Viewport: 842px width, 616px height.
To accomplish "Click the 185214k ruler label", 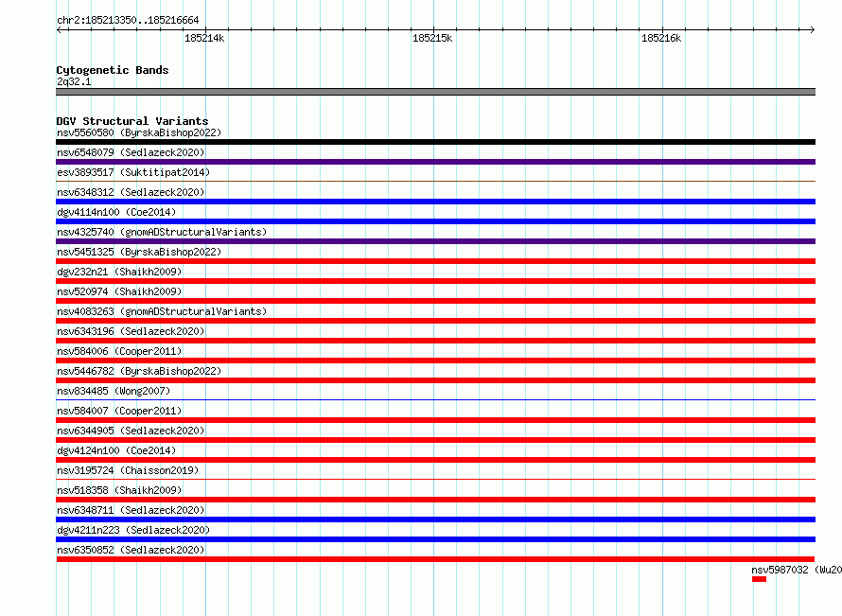I will [204, 38].
